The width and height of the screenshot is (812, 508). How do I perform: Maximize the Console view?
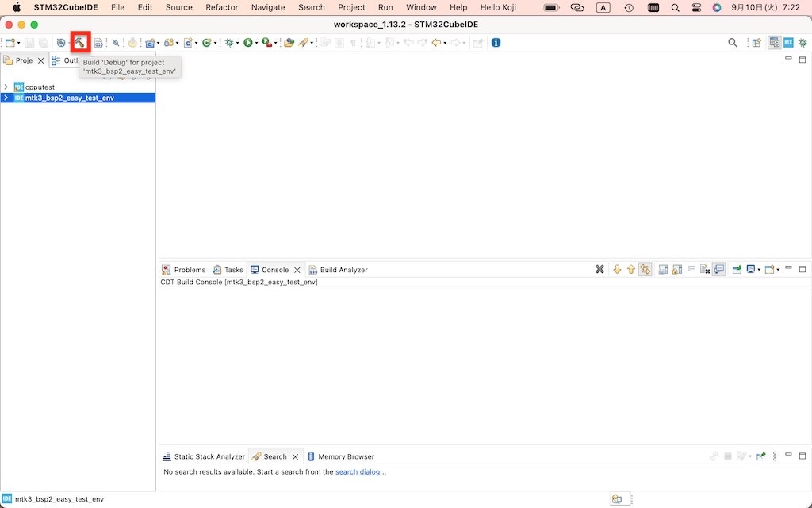coord(802,269)
